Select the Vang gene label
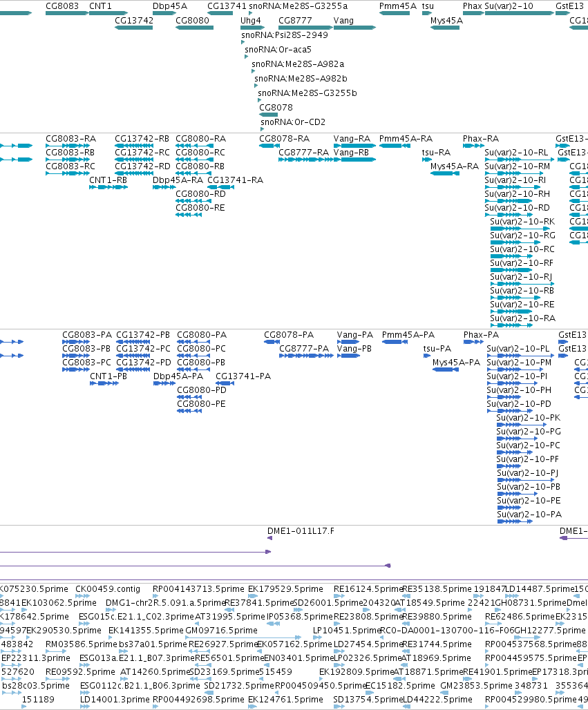 pos(343,21)
